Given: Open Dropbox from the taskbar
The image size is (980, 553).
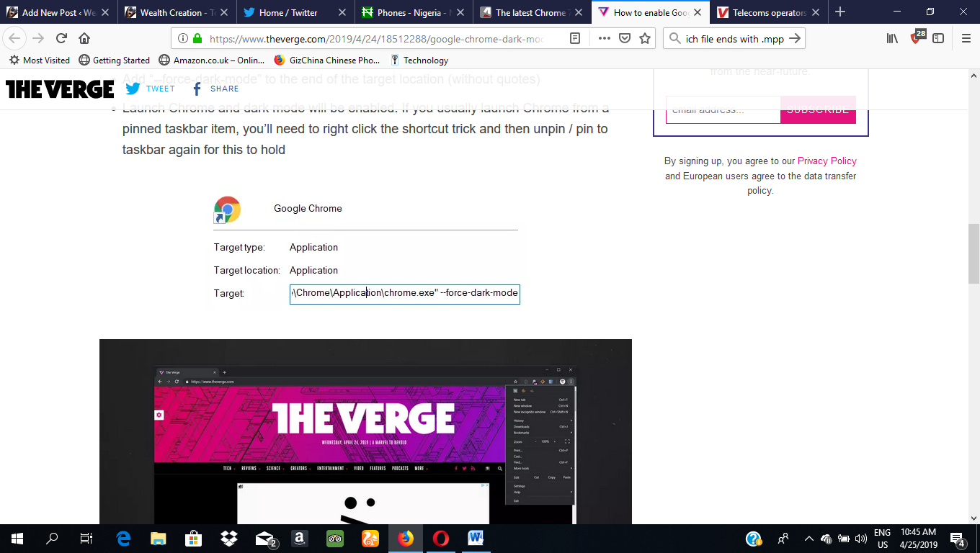Looking at the screenshot, I should coord(229,539).
